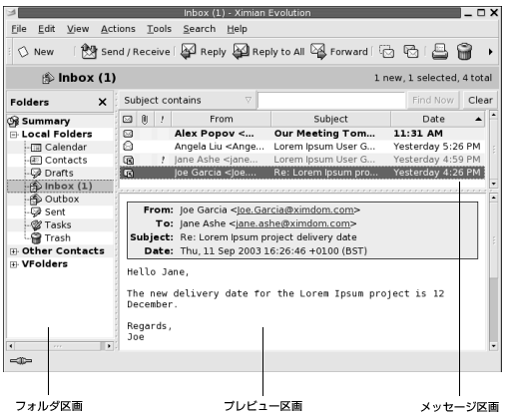Click the Send / Receive toolbar button
The width and height of the screenshot is (508, 420).
tap(126, 52)
